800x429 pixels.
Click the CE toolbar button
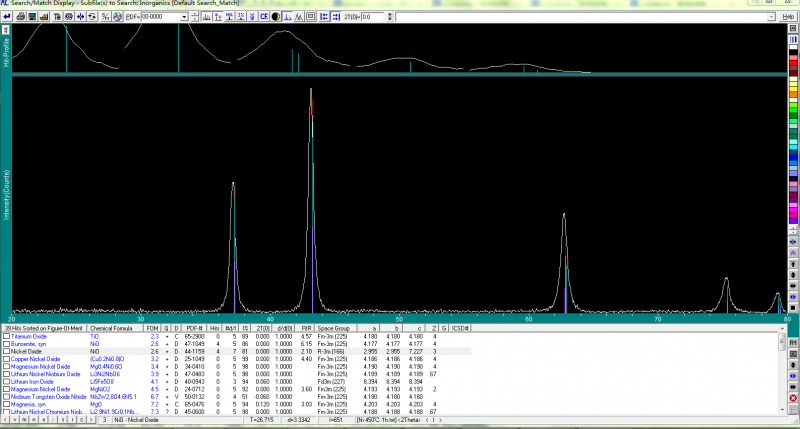pyautogui.click(x=264, y=17)
